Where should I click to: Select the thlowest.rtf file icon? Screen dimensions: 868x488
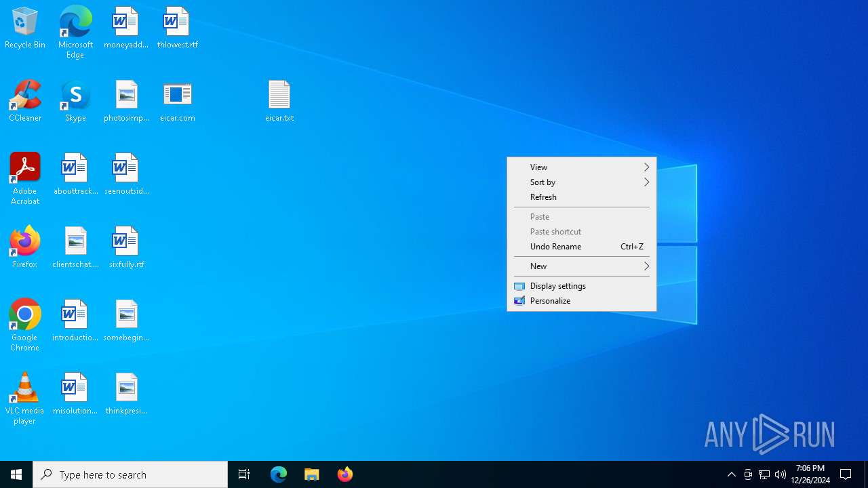tap(177, 28)
